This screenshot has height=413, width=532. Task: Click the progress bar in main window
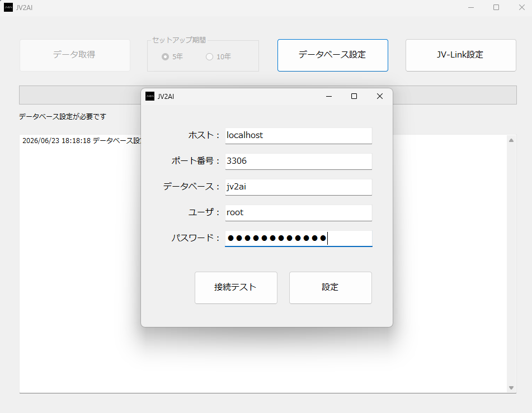click(x=268, y=95)
